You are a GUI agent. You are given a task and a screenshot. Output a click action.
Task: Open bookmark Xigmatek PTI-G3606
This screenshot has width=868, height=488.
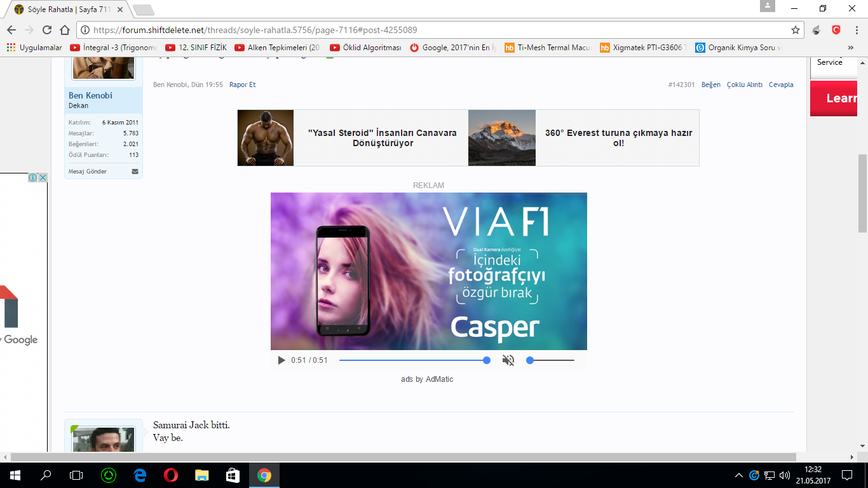(644, 48)
